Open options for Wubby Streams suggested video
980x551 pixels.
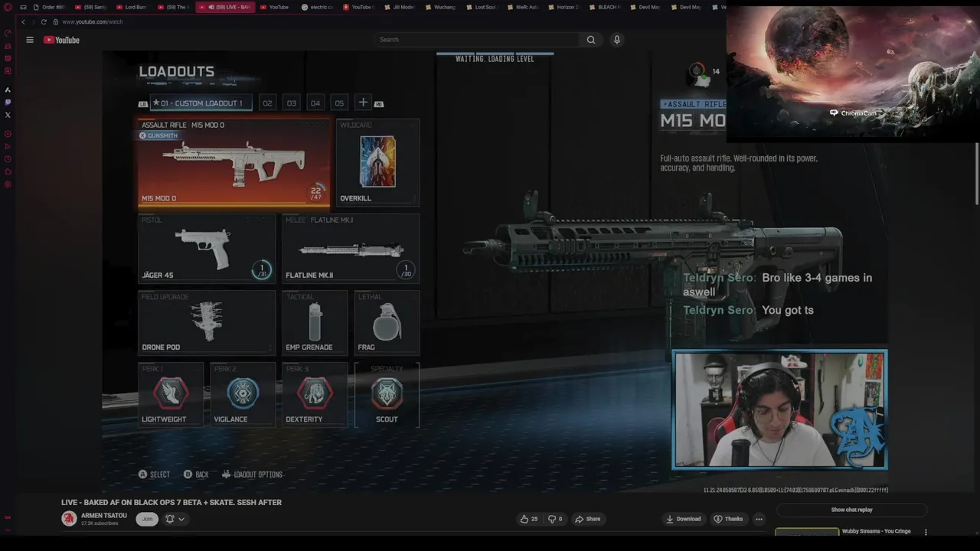click(926, 532)
